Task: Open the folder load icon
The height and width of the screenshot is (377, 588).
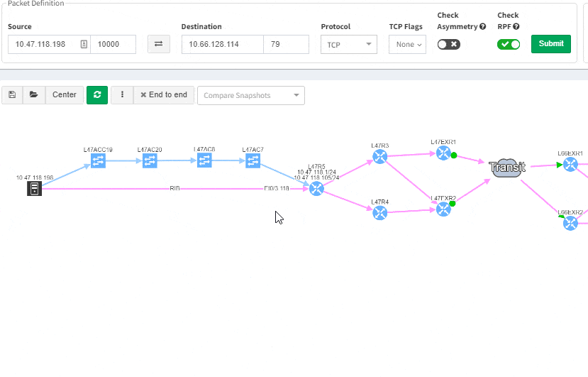Action: [x=33, y=95]
